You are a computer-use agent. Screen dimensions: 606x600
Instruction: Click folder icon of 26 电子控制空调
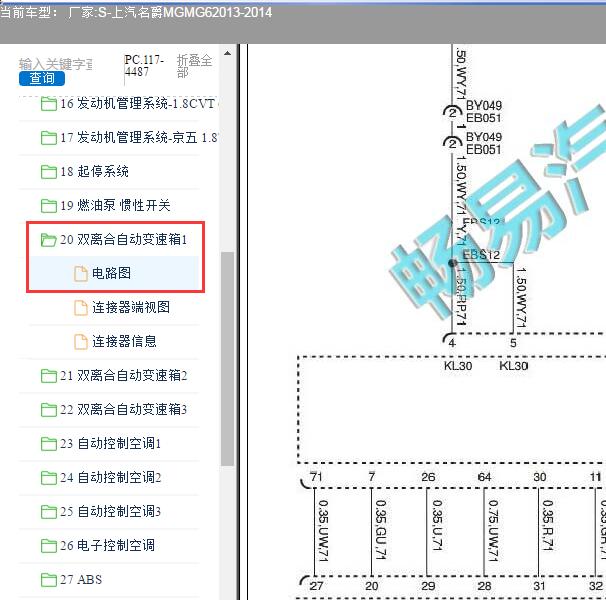(x=48, y=546)
